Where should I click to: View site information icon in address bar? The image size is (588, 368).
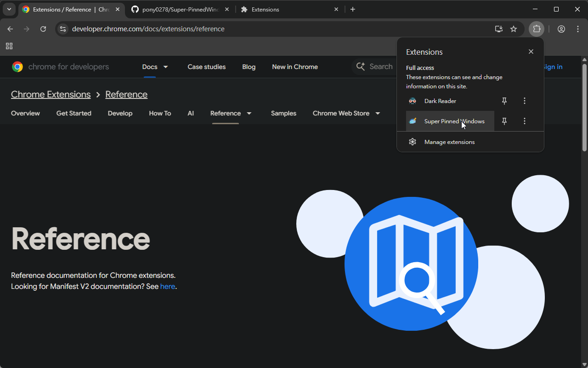63,29
